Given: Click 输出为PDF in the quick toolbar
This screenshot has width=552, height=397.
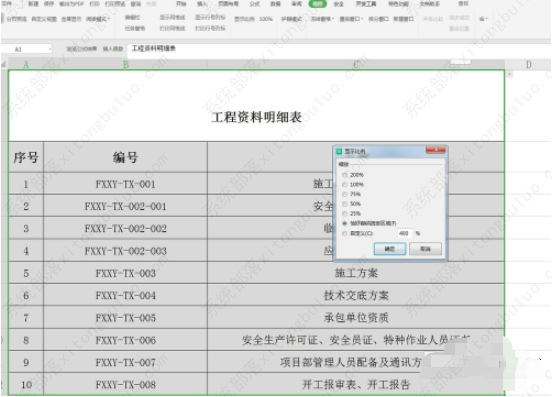Looking at the screenshot, I should [71, 4].
